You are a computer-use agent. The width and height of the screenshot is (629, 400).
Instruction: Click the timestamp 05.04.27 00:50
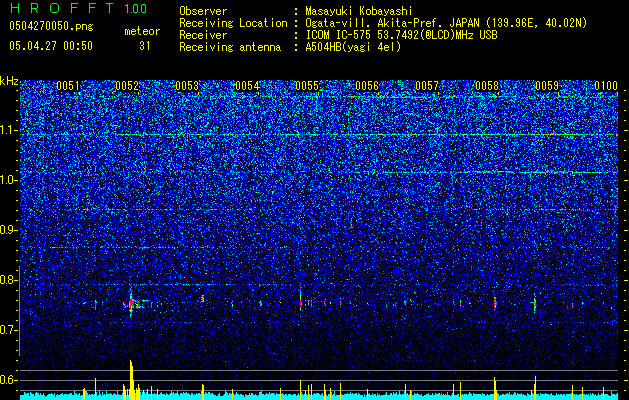coord(51,46)
